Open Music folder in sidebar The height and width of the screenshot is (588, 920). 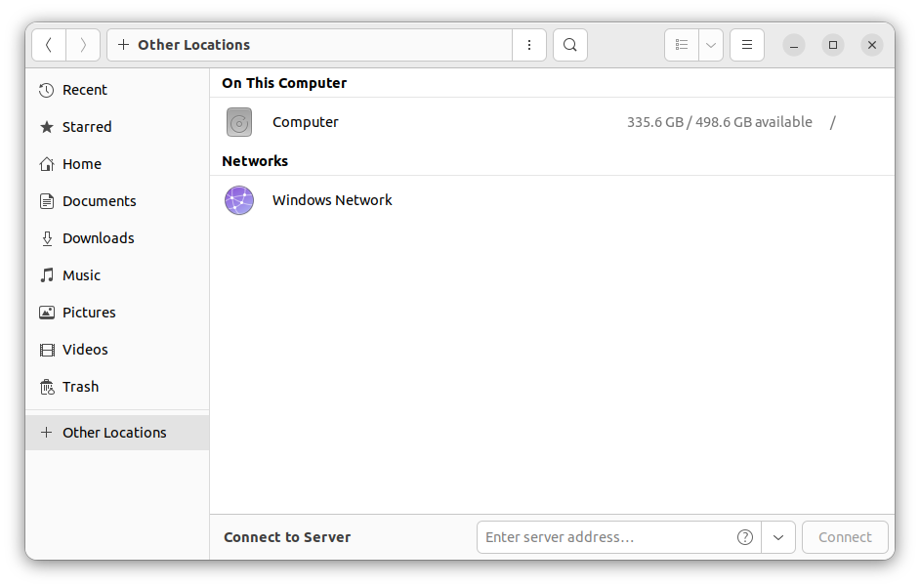(x=117, y=275)
